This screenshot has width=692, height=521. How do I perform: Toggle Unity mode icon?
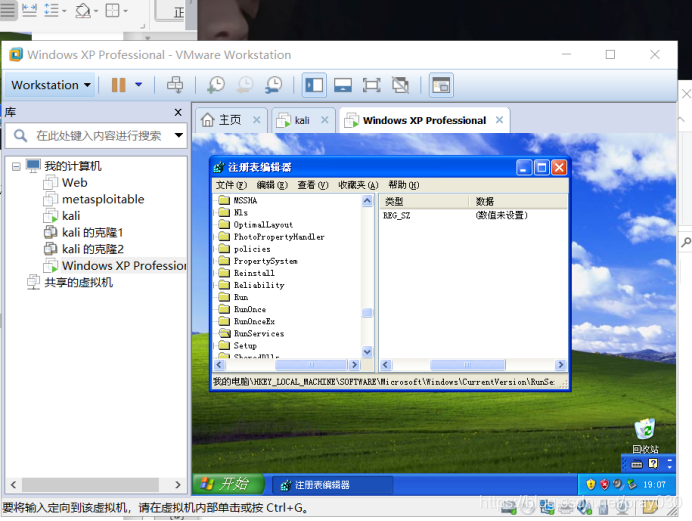click(x=400, y=85)
